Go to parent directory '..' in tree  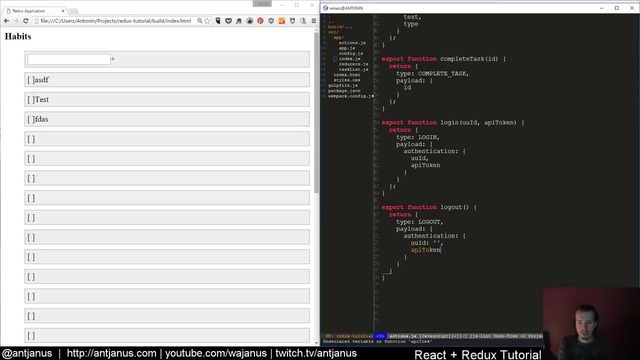coord(331,22)
